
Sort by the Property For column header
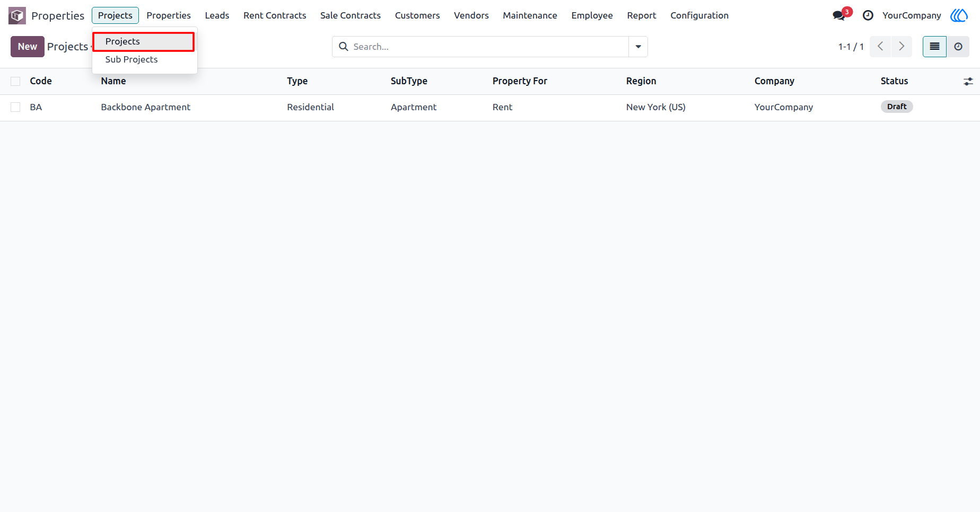pyautogui.click(x=520, y=81)
